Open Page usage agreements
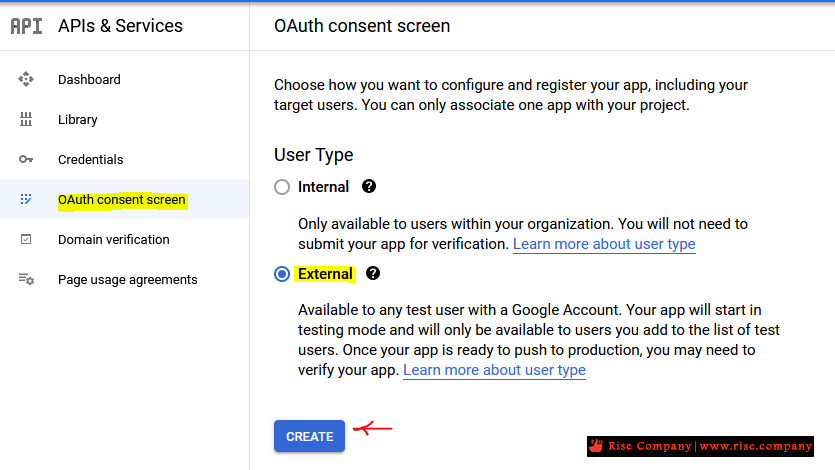The height and width of the screenshot is (470, 835). pyautogui.click(x=125, y=279)
